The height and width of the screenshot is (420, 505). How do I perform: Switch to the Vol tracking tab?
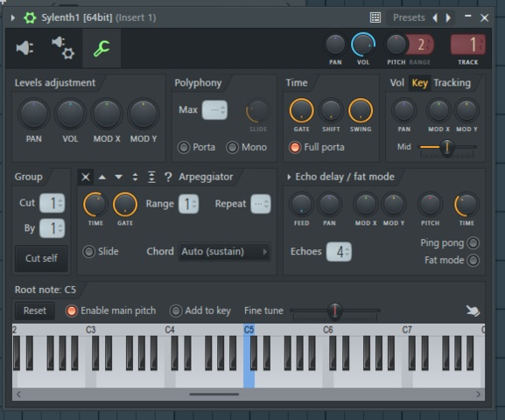397,83
